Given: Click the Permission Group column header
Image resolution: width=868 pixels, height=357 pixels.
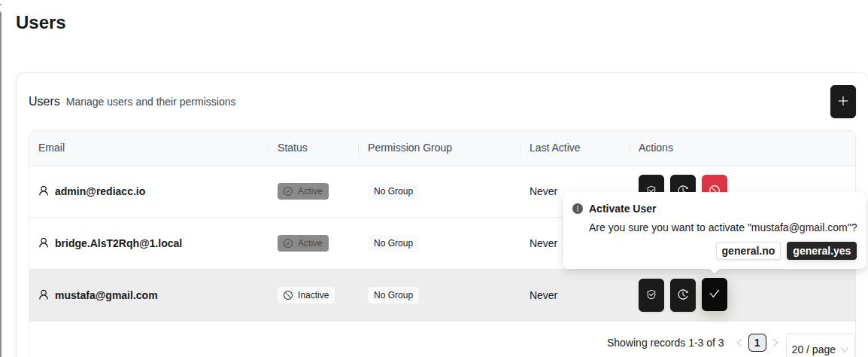Looking at the screenshot, I should (410, 148).
